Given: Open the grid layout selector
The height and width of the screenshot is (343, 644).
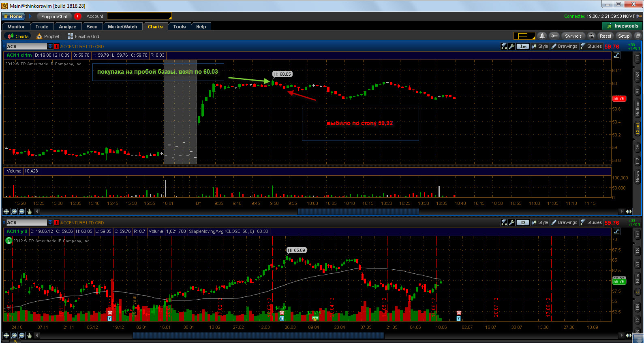Looking at the screenshot, I should pyautogui.click(x=524, y=36).
